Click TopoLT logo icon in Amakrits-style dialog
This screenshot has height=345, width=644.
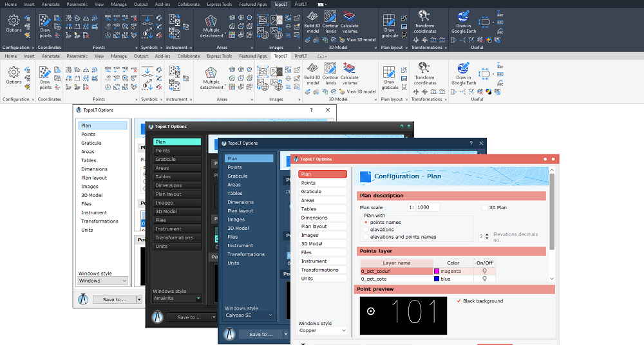coord(157,317)
